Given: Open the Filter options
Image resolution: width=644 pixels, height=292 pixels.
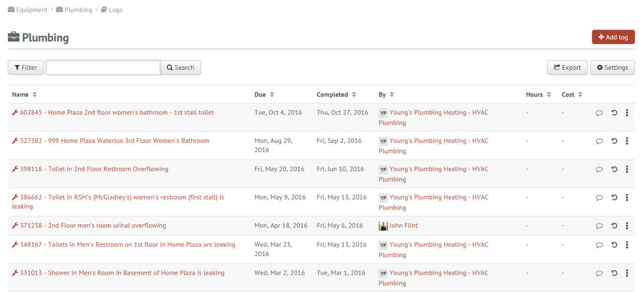Looking at the screenshot, I should [x=25, y=67].
